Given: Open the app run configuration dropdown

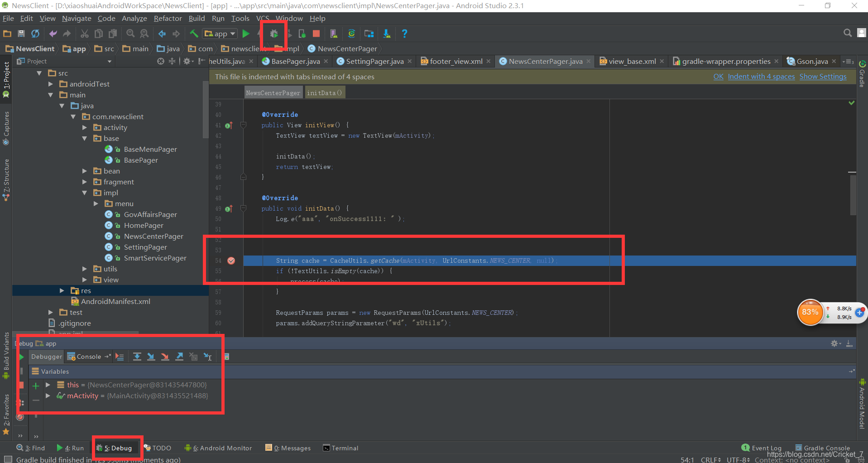Looking at the screenshot, I should coord(220,33).
